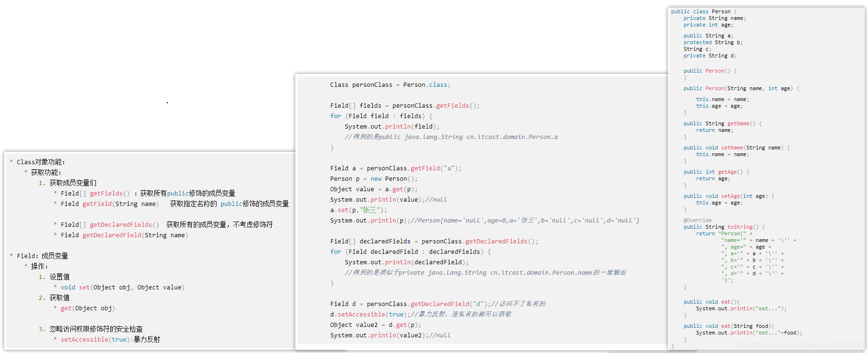Click the '2. 获取值' list item
This screenshot has width=868, height=353.
(x=54, y=298)
